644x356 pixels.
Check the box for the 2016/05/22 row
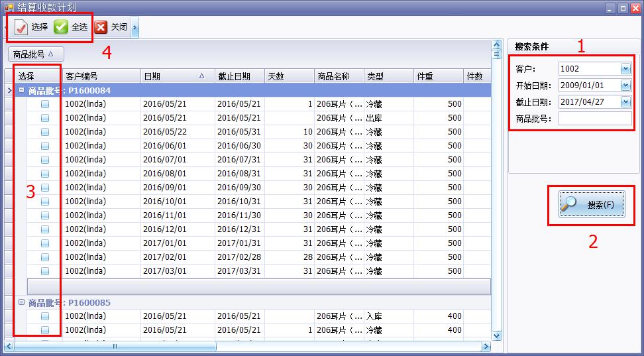[45, 132]
